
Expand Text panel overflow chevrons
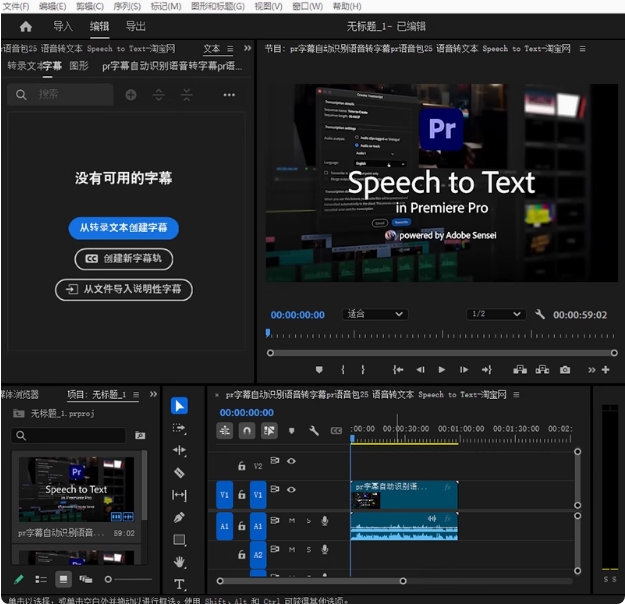[248, 48]
